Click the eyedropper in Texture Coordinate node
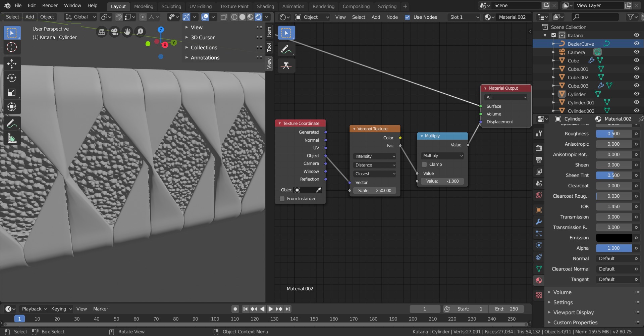The height and width of the screenshot is (336, 644). click(x=319, y=190)
